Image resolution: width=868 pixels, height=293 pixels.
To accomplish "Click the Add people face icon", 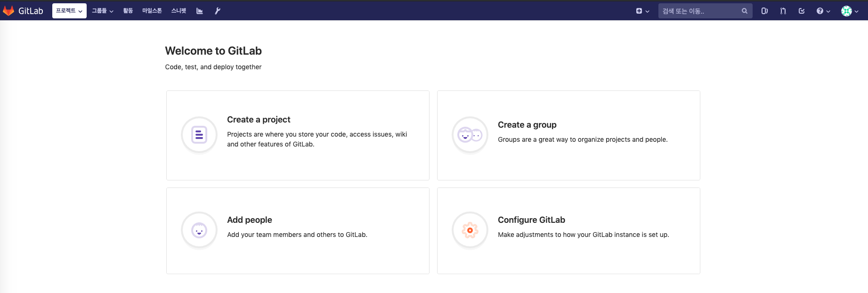I will [x=199, y=230].
